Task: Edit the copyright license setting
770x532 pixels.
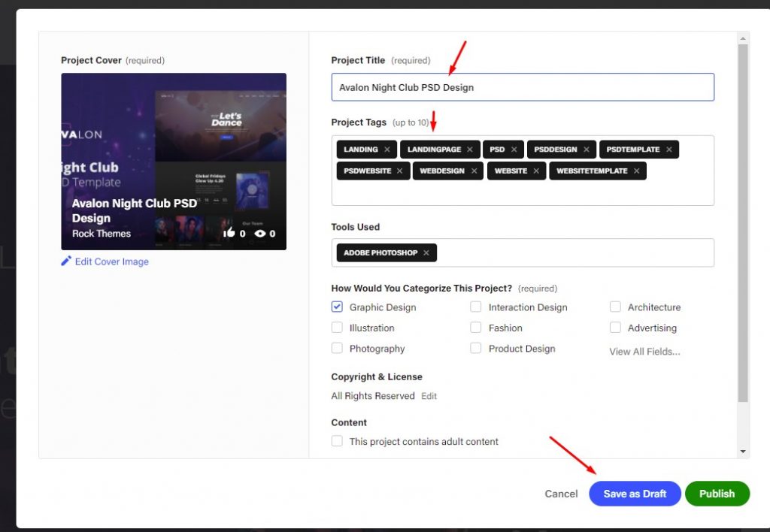Action: click(429, 396)
